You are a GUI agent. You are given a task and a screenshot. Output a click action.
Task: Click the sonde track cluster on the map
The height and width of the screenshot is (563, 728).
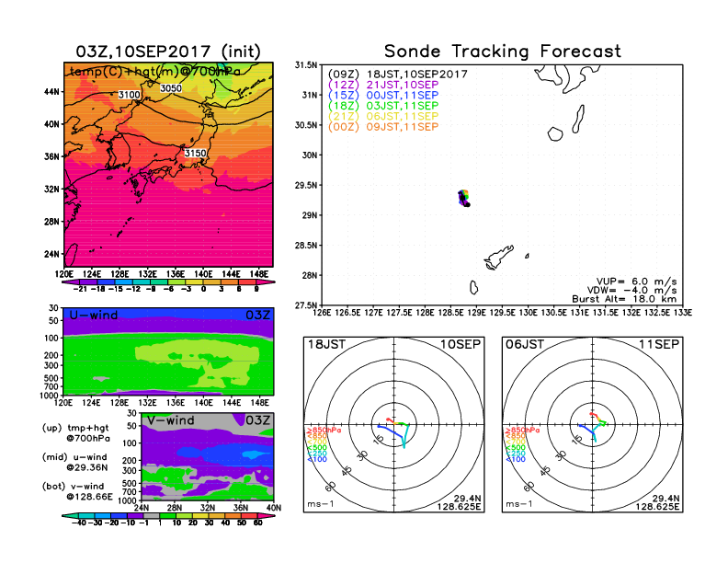464,199
